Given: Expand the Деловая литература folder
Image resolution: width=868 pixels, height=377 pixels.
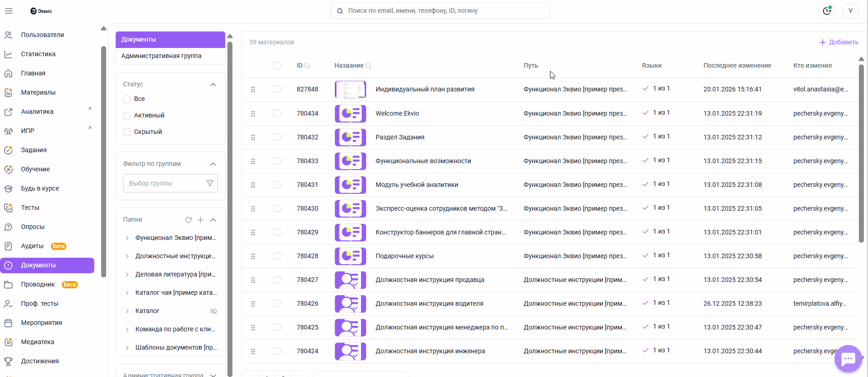Looking at the screenshot, I should click(127, 275).
